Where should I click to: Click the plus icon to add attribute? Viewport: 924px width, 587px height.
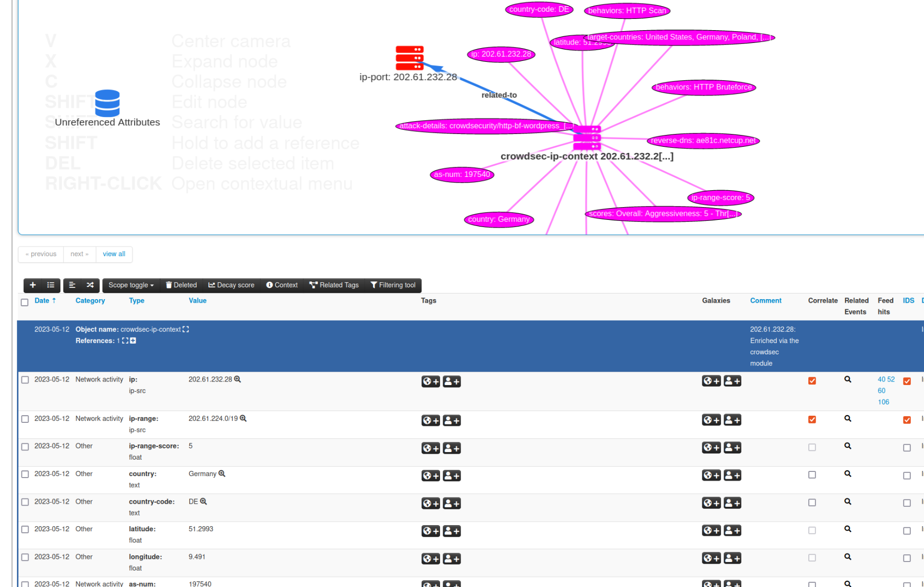pyautogui.click(x=33, y=285)
